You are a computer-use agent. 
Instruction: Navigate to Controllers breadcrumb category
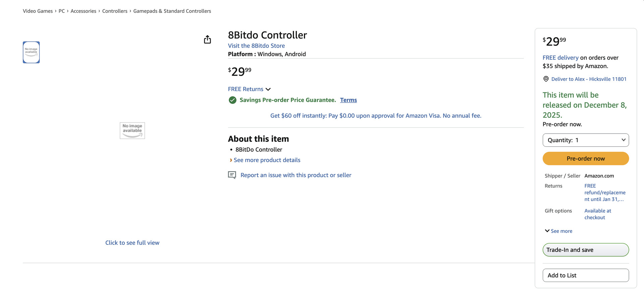(115, 11)
